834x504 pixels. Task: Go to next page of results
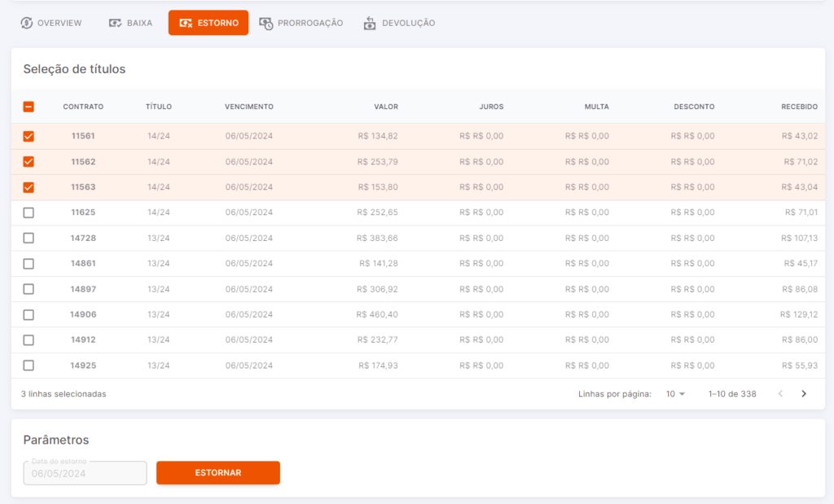(804, 394)
